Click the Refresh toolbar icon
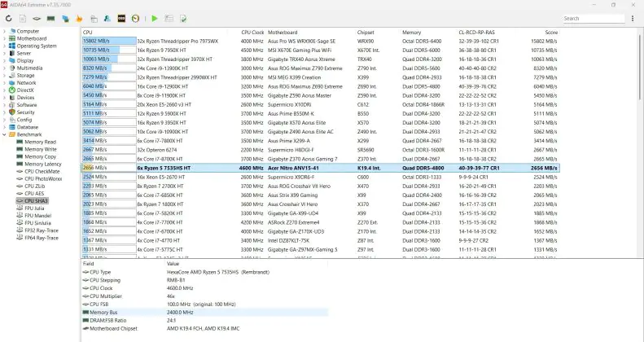 (x=9, y=19)
